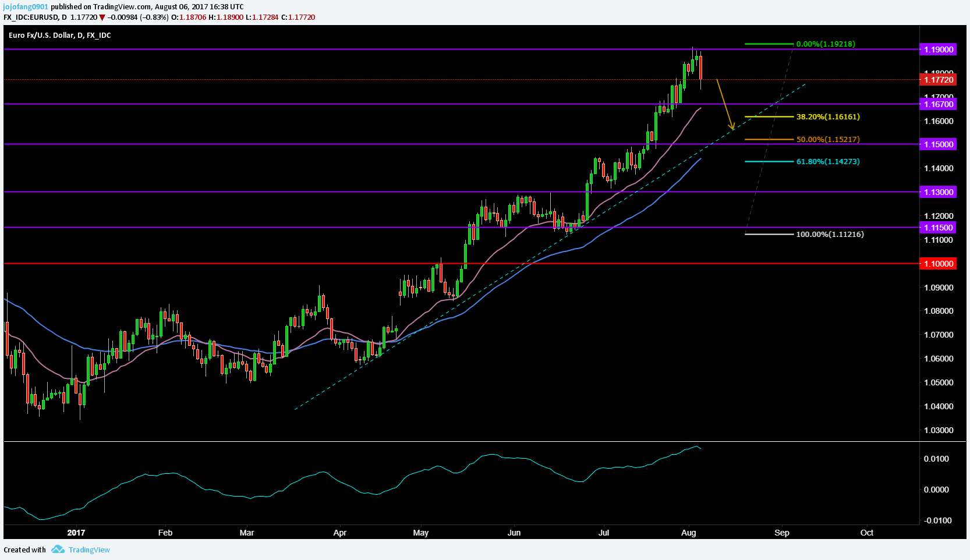Select the red 1.17720 current price label
This screenshot has width=970, height=560.
coord(938,80)
